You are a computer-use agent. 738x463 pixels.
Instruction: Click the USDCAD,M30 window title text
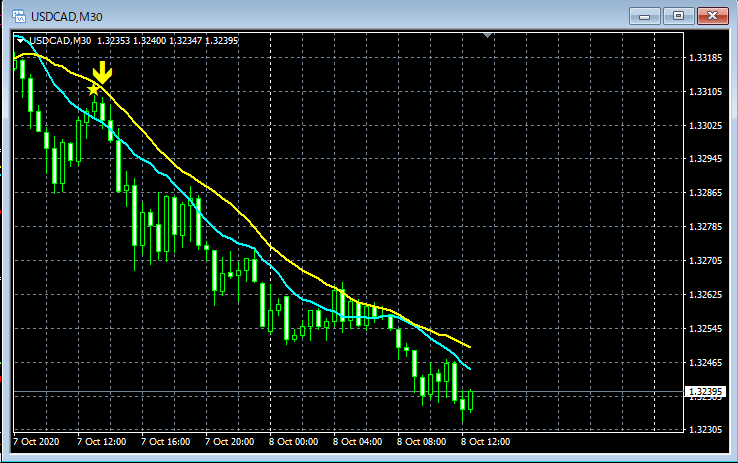pos(67,17)
